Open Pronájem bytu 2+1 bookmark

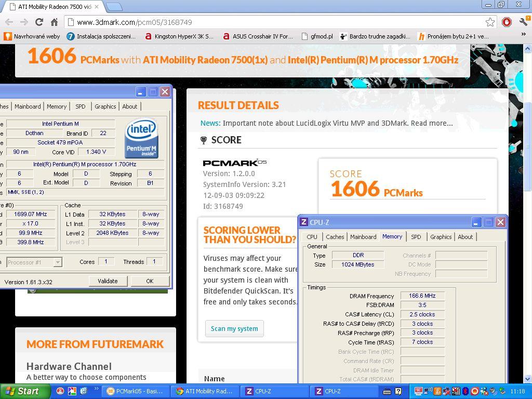(454, 36)
